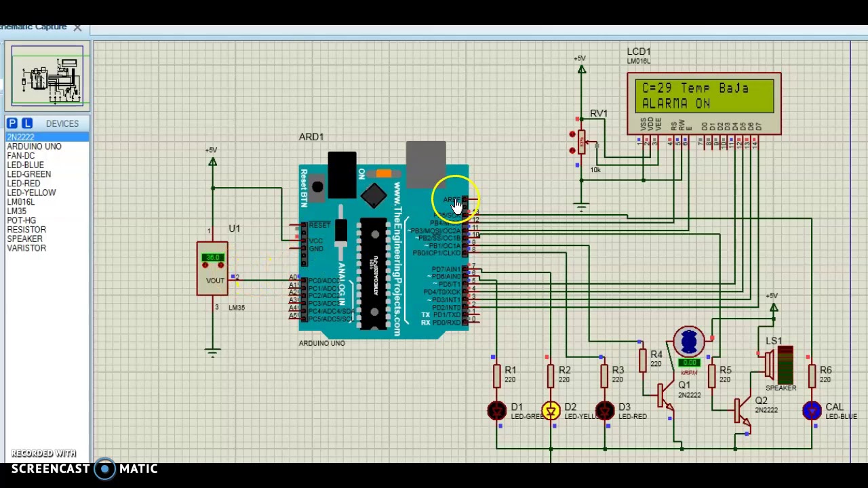Close the Schematic Capture tab

click(77, 28)
